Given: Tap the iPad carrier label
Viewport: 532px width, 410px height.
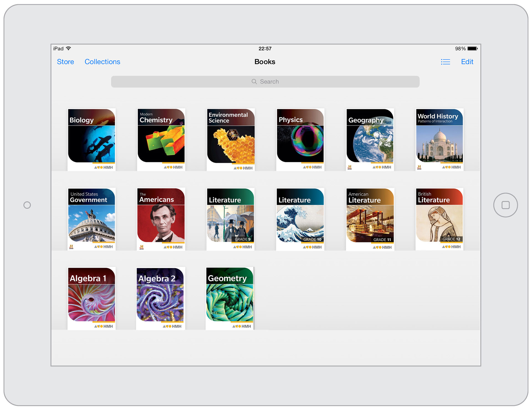Looking at the screenshot, I should click(58, 48).
